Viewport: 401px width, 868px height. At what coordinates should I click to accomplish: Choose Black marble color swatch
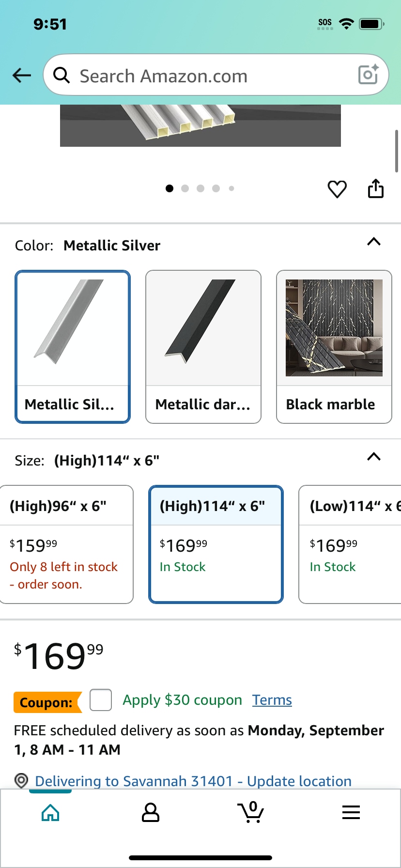(334, 347)
